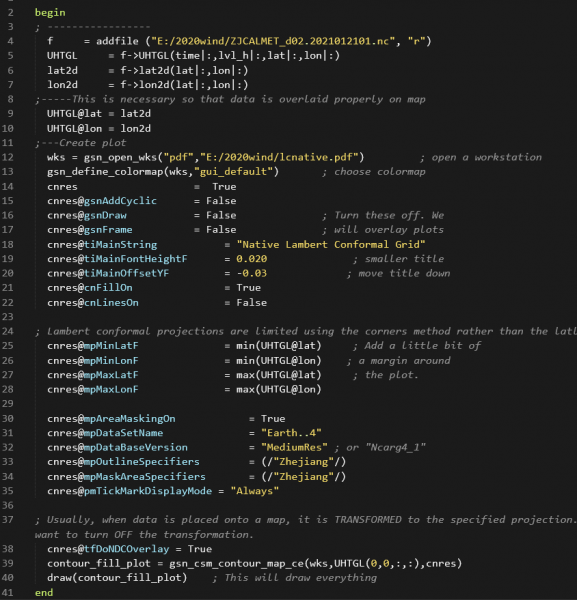Click the "Earth..4" dataset name string
577x600 pixels.
pyautogui.click(x=291, y=433)
